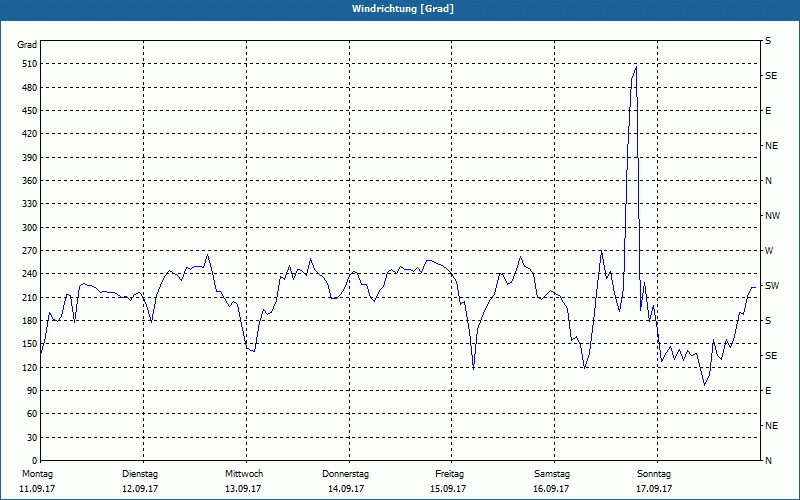Click the '240' y-axis tick label
The image size is (800, 500).
tap(30, 274)
